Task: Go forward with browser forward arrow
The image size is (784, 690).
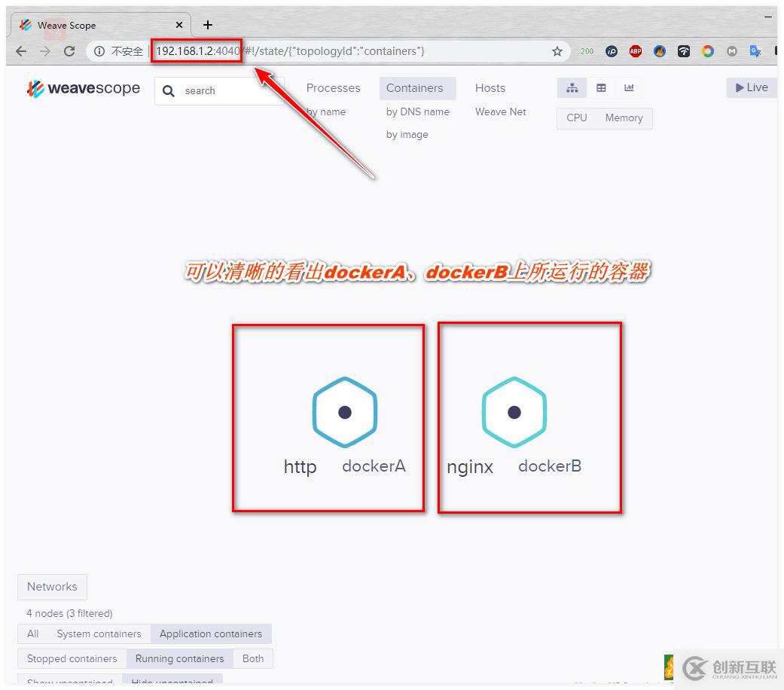Action: (45, 51)
